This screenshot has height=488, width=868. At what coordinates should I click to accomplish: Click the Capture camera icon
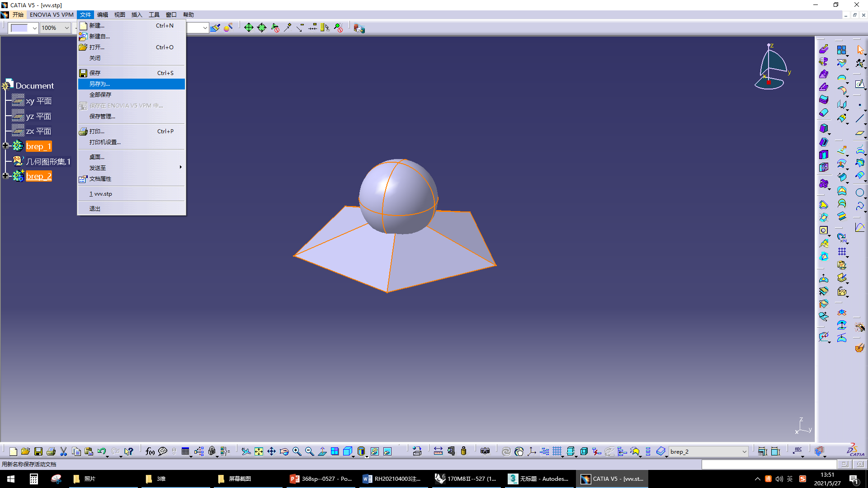coord(485,451)
